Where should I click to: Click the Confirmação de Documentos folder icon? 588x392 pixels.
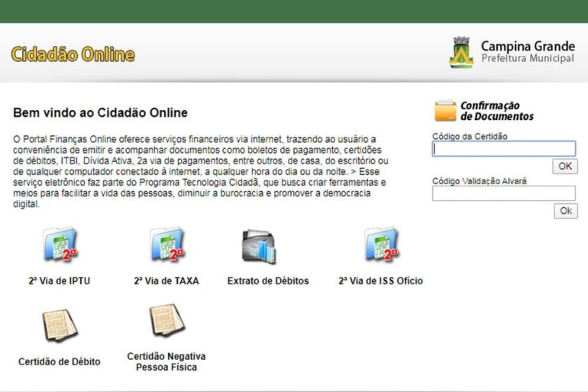coord(445,111)
